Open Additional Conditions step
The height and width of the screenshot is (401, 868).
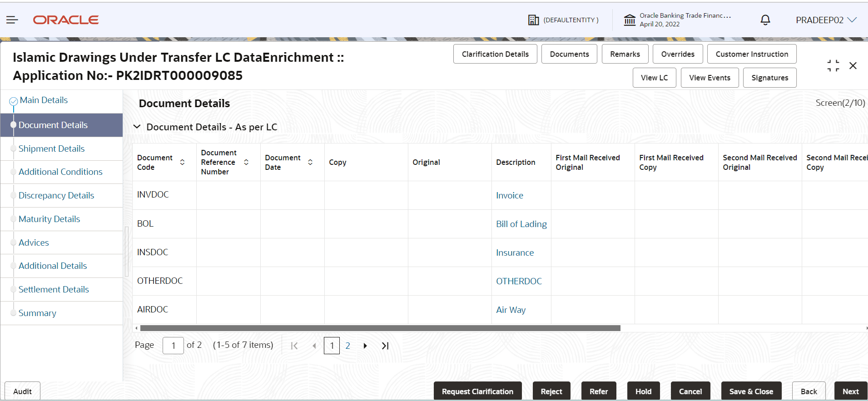[x=60, y=172]
